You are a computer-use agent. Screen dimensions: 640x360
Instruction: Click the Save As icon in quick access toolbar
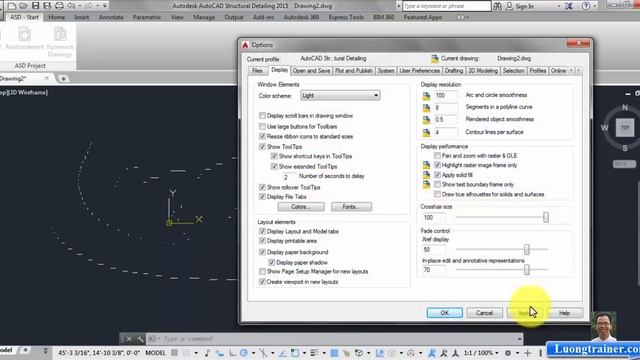tap(47, 6)
